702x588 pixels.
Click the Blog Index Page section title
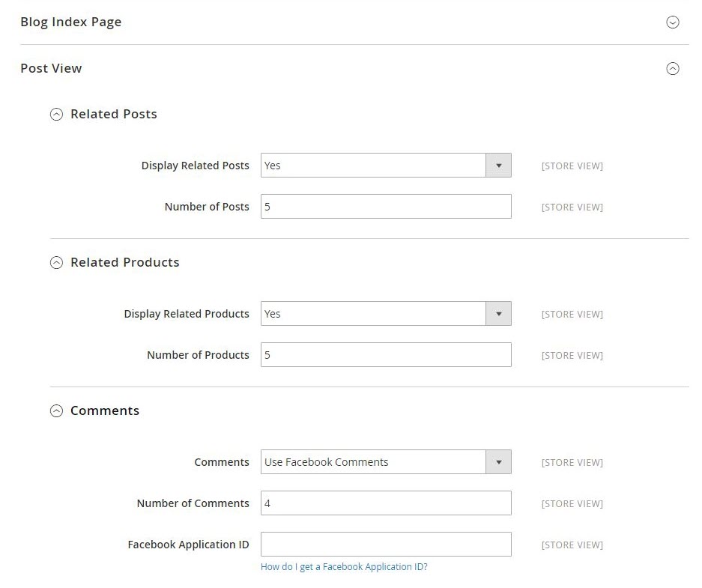(x=70, y=22)
